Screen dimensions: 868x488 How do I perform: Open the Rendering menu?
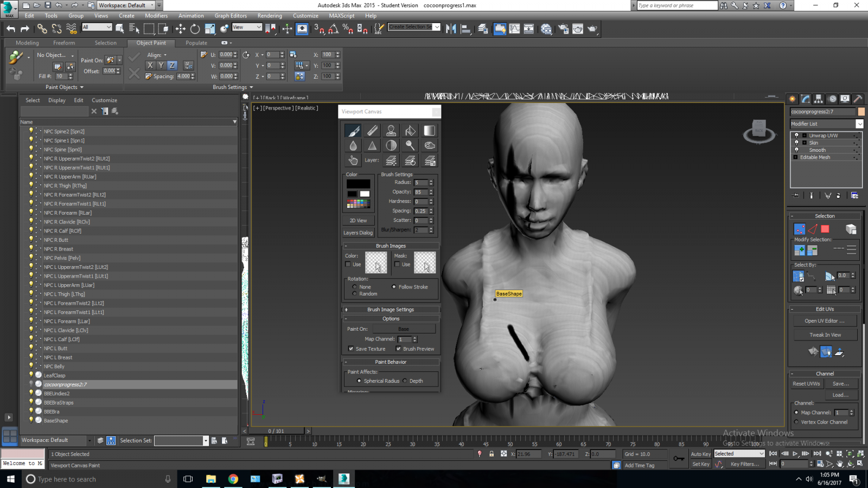(x=270, y=16)
